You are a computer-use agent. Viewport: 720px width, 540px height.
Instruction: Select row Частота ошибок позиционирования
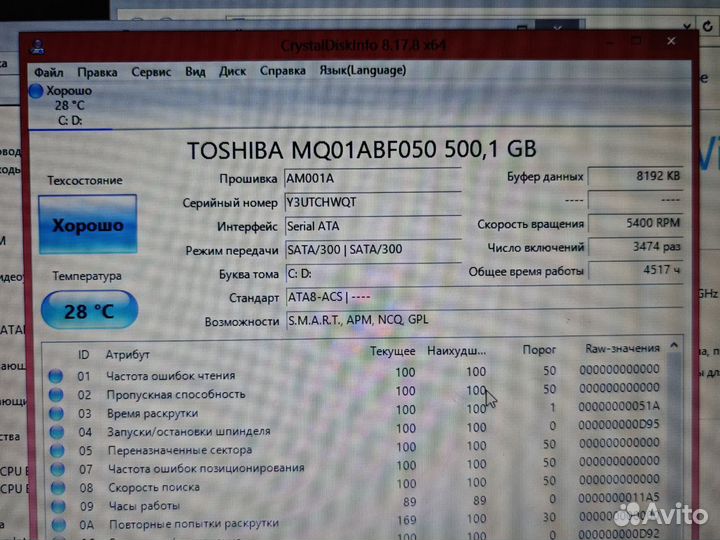point(356,466)
